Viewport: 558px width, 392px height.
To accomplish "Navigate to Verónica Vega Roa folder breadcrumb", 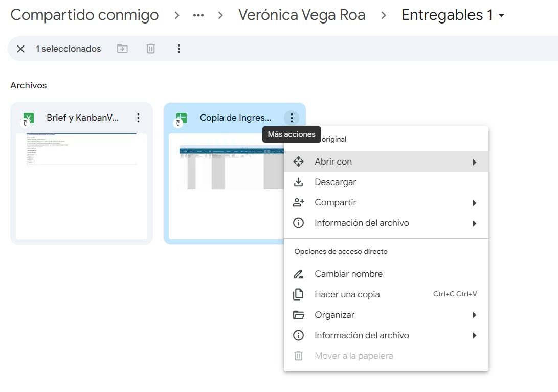I will coord(302,15).
